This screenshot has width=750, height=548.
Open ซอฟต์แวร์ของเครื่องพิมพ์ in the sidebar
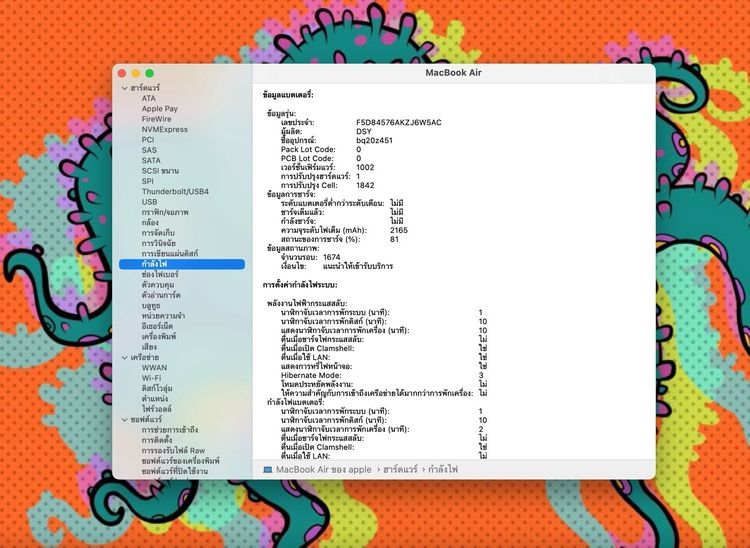click(180, 461)
